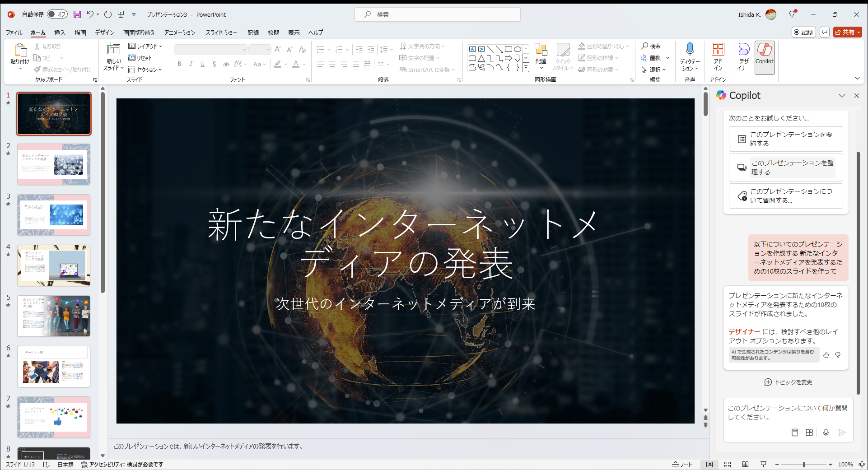Open the スライド ショー tab
868x470 pixels.
click(x=221, y=32)
